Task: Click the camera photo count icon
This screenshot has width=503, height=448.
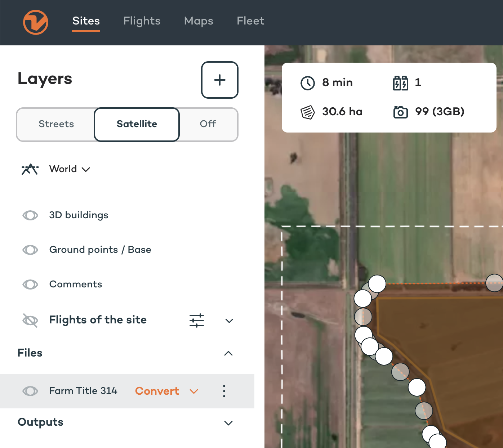Action: coord(400,112)
